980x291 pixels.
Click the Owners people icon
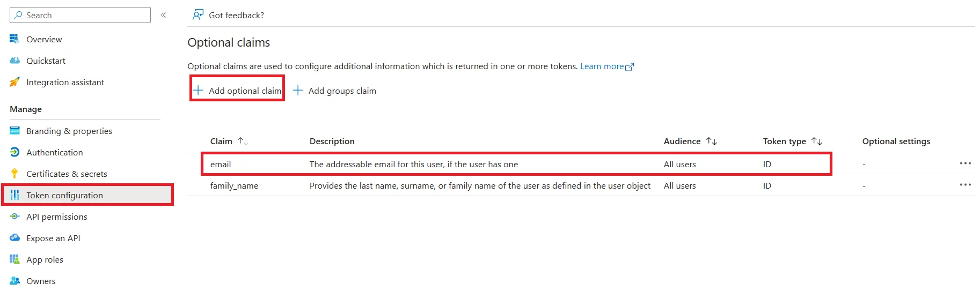click(14, 281)
